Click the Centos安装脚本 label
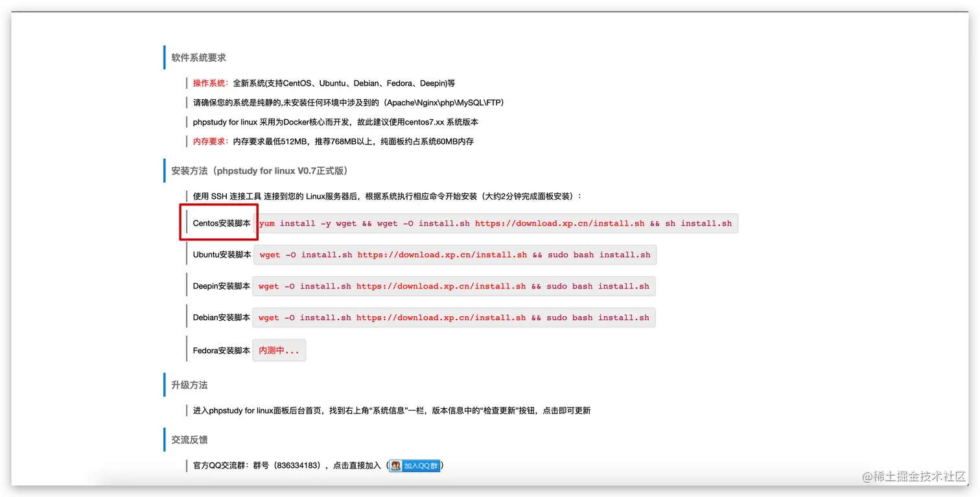 [222, 223]
